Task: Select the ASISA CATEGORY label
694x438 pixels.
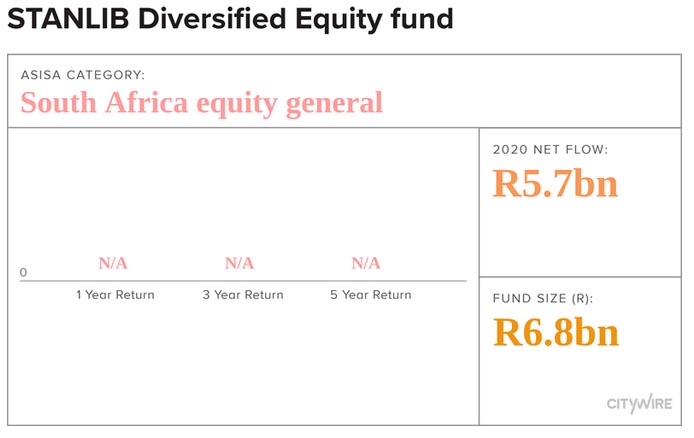Action: tap(83, 75)
